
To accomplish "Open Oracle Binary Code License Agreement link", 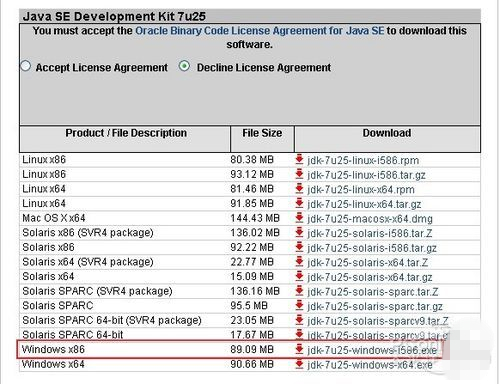I will (x=260, y=31).
